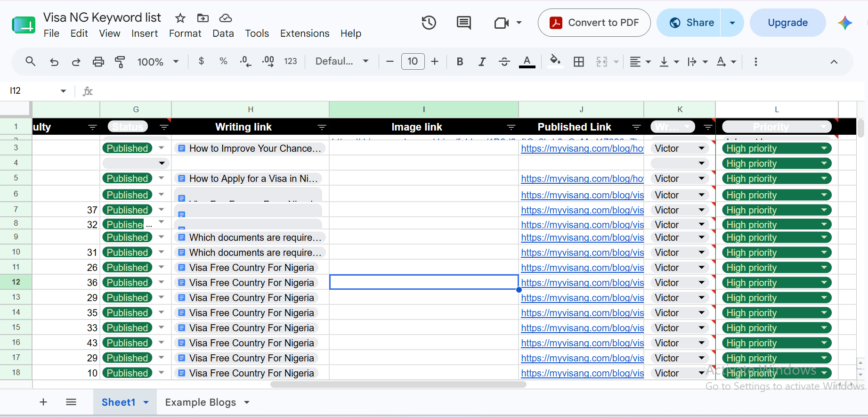Open the Insert menu
Screen dimensions: 868x417
tap(145, 33)
